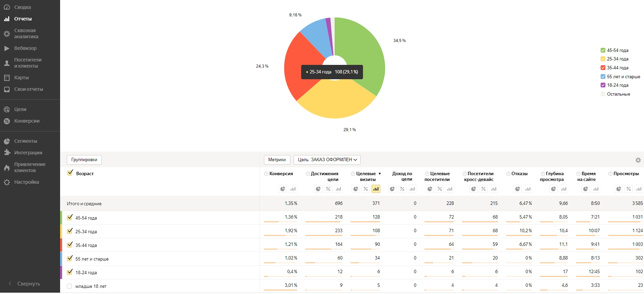The height and width of the screenshot is (294, 644).
Task: Show pie chart for Доход по цели
Action: pyautogui.click(x=392, y=189)
